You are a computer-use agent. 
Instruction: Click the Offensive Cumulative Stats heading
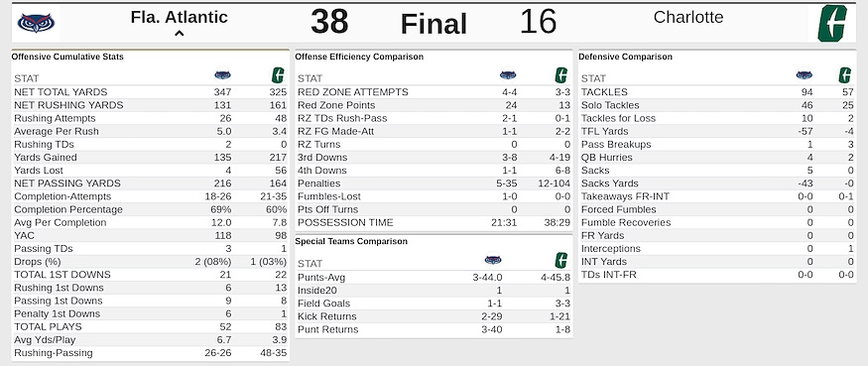tap(67, 57)
